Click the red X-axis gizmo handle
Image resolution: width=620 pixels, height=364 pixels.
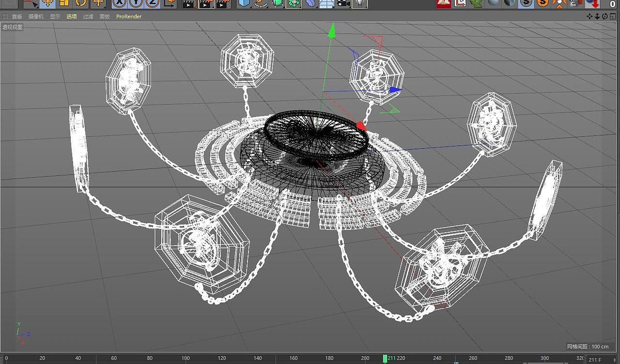361,126
